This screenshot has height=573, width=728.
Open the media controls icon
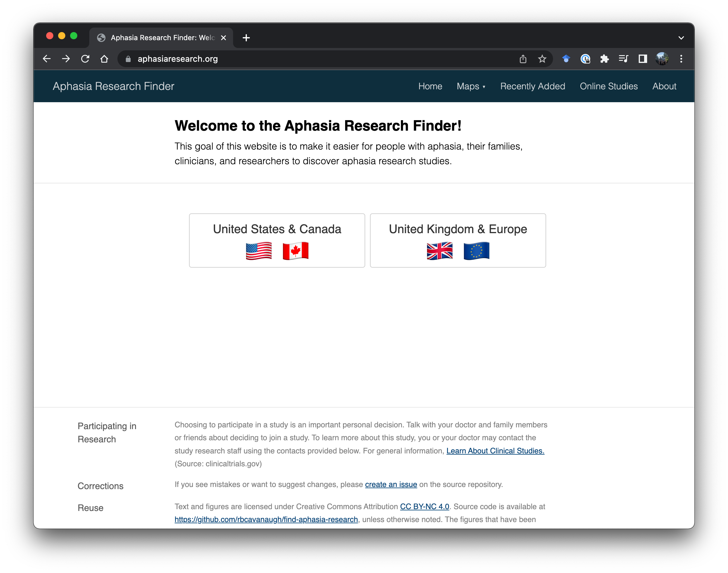point(623,59)
